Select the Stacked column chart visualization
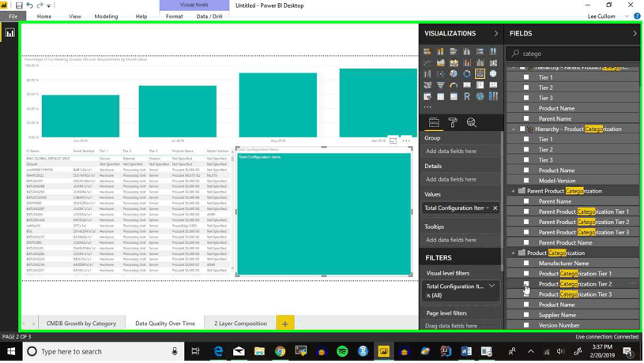This screenshot has width=644, height=363. (x=440, y=51)
